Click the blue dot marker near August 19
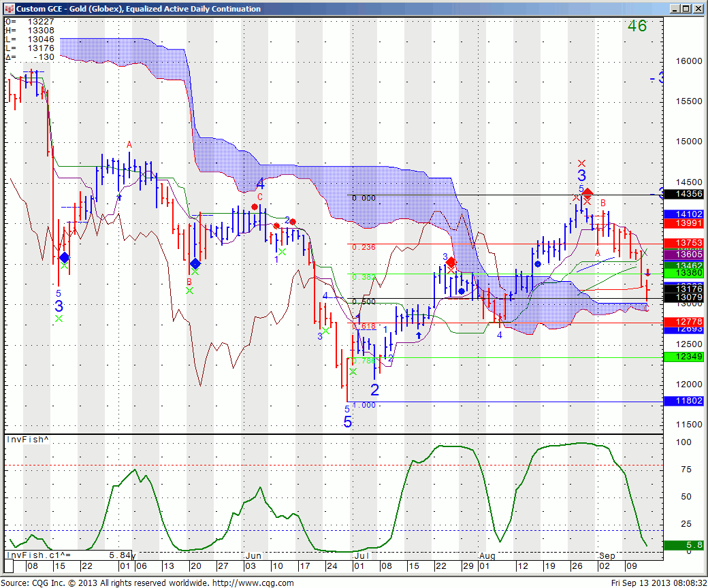 (538, 263)
